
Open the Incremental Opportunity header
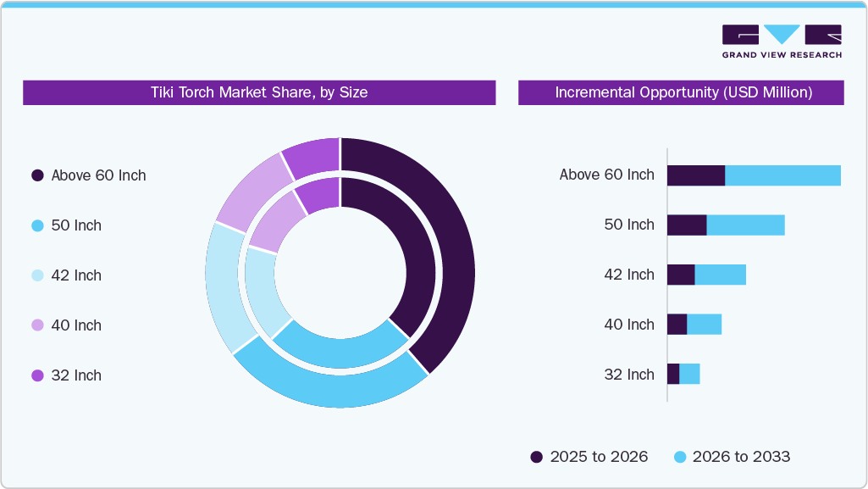click(x=681, y=92)
